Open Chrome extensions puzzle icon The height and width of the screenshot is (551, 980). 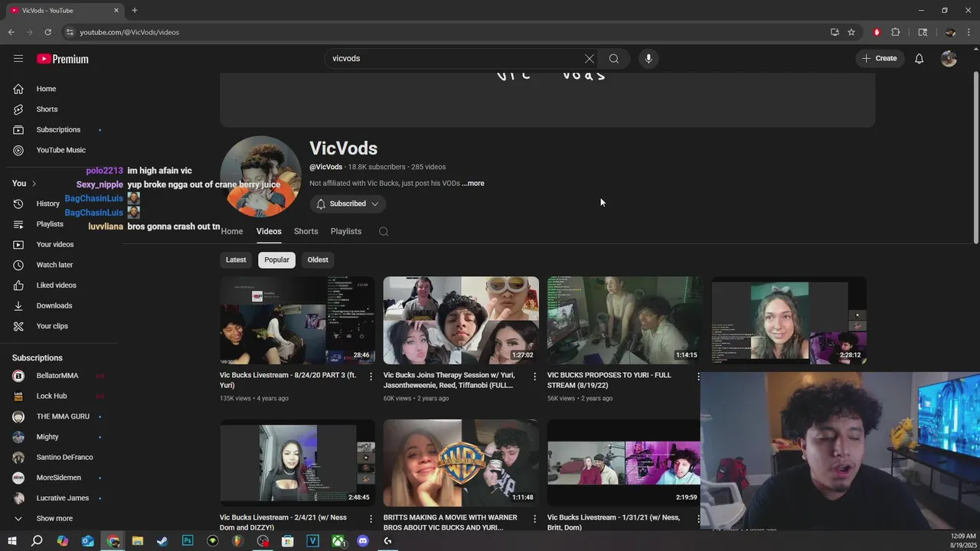pos(896,32)
